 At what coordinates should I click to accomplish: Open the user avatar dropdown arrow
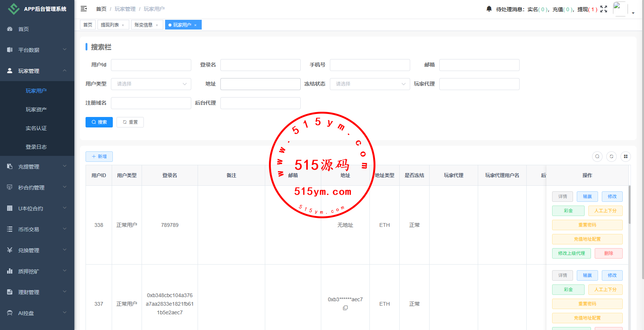[633, 13]
